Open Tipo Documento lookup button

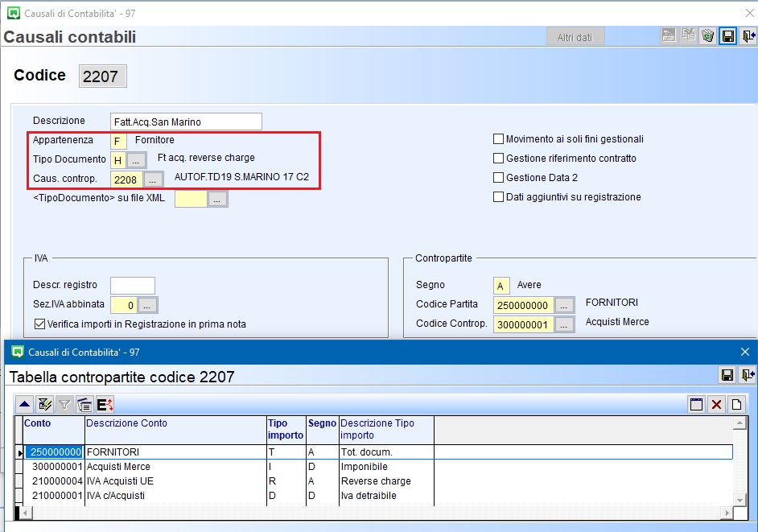136,160
